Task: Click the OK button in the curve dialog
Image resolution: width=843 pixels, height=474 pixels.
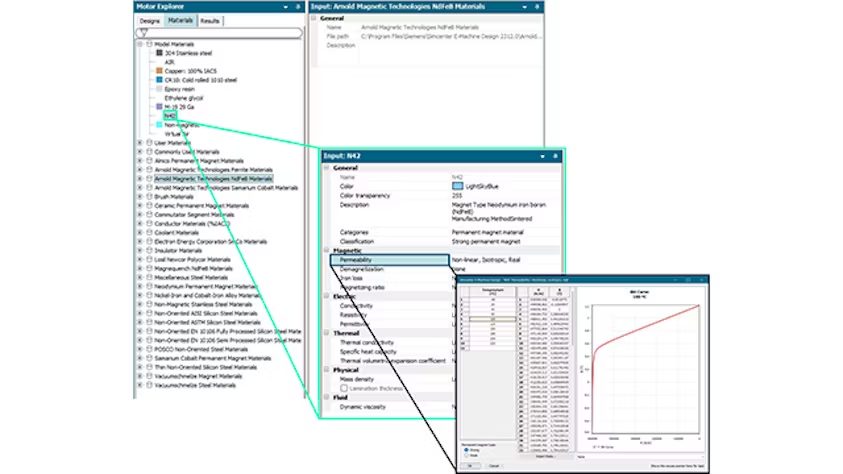Action: pyautogui.click(x=470, y=466)
